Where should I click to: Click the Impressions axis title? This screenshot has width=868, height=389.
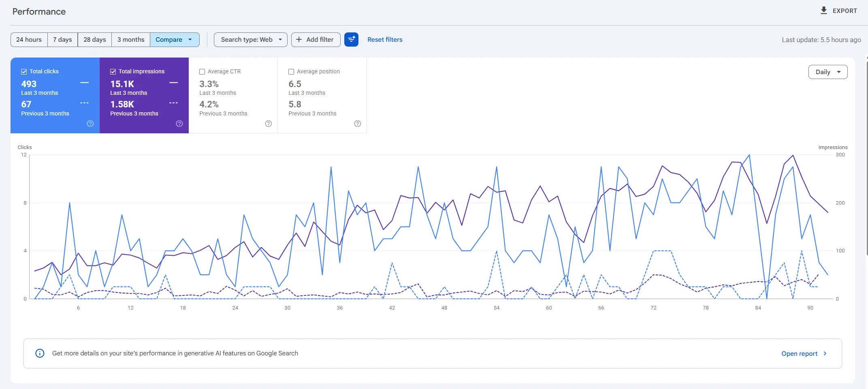(x=833, y=147)
